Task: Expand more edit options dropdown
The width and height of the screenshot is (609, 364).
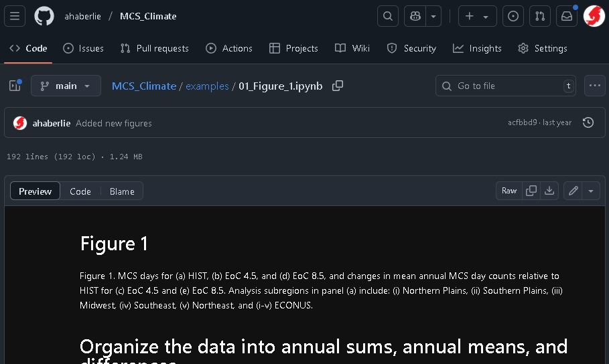Action: [590, 191]
